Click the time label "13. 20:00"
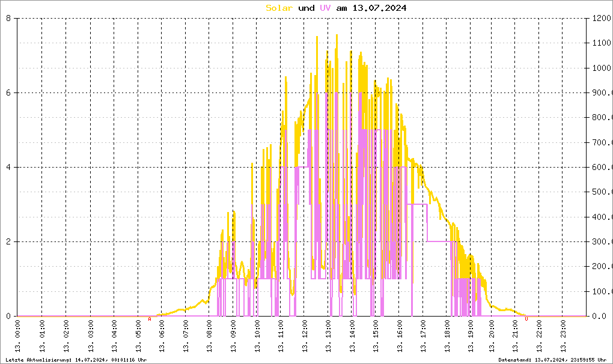613x364 pixels. tap(492, 336)
